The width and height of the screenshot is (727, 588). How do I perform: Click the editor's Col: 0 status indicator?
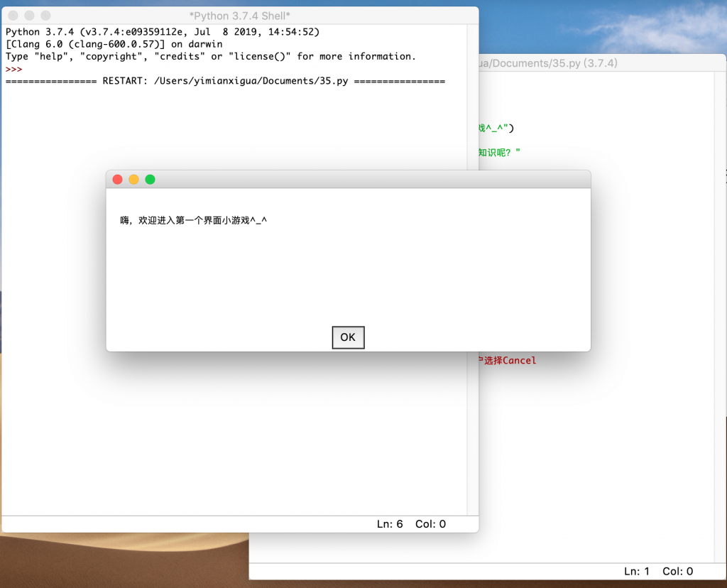[x=677, y=571]
